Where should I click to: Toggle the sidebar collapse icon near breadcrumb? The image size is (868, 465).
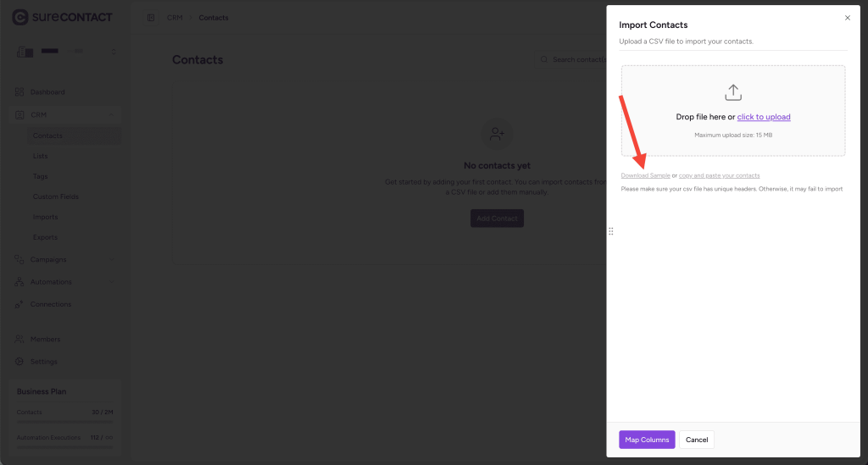coord(151,18)
